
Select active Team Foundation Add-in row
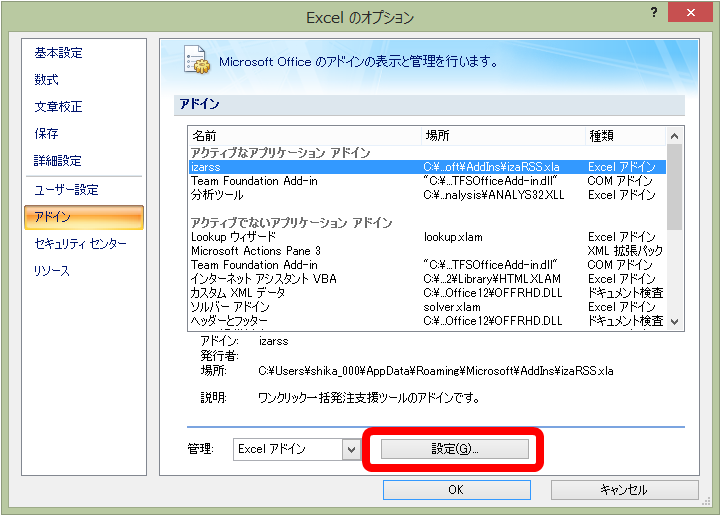428,181
